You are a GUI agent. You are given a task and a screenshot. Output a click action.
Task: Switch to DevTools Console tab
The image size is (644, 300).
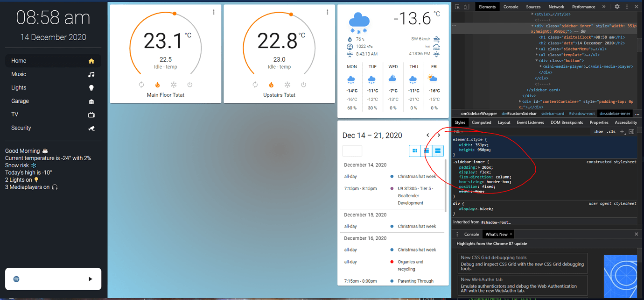tap(511, 7)
